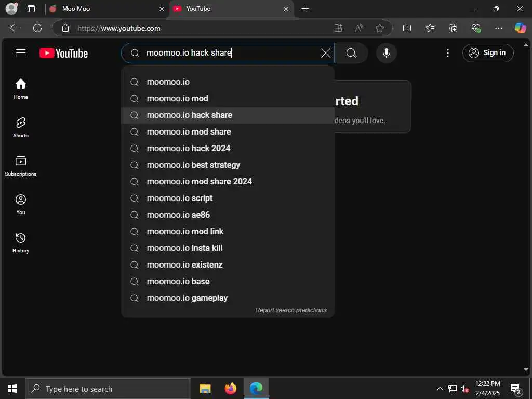Viewport: 532px width, 399px height.
Task: Click page scrollbar down arrow
Action: [526, 369]
